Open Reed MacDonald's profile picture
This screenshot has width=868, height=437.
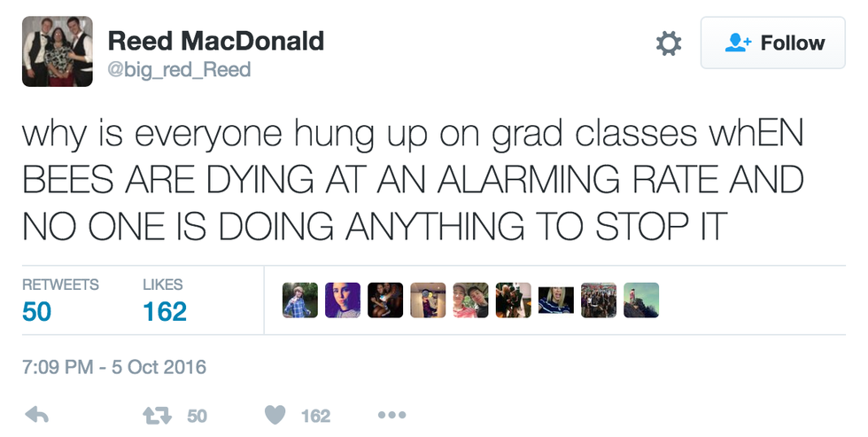point(58,51)
